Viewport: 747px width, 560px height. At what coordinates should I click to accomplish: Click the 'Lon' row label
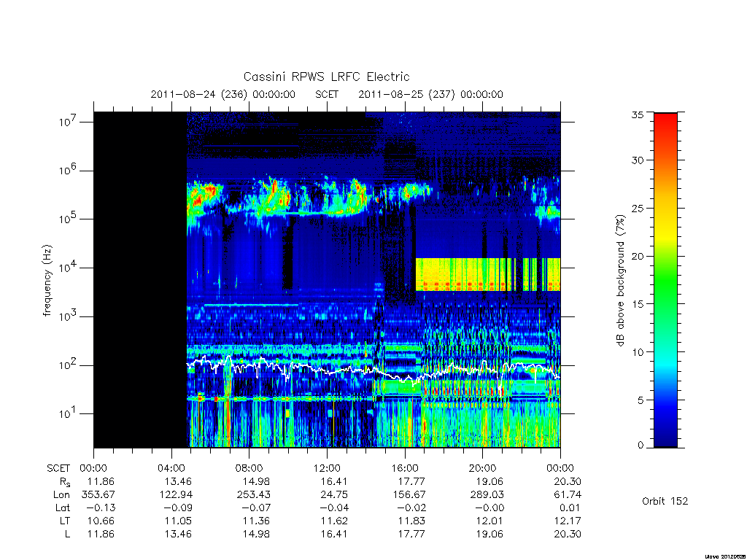61,495
